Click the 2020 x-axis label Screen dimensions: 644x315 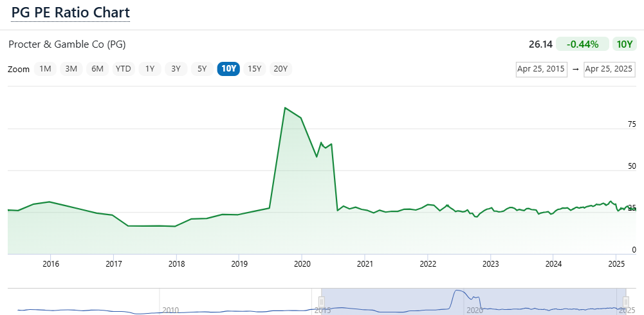302,263
